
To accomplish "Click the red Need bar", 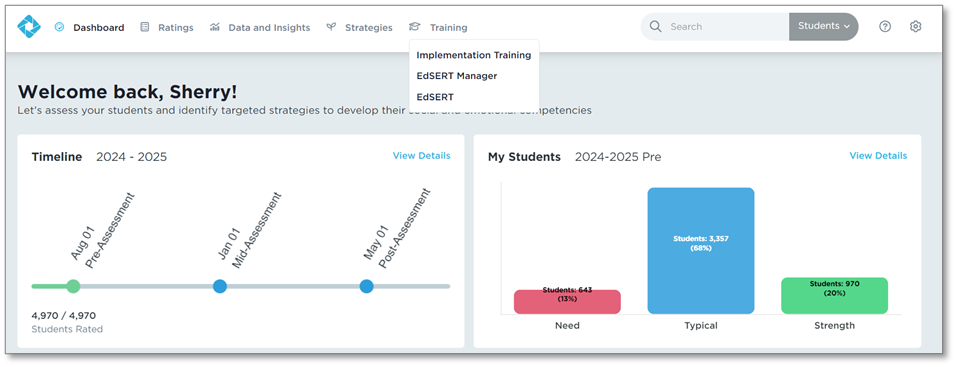I will coord(567,302).
